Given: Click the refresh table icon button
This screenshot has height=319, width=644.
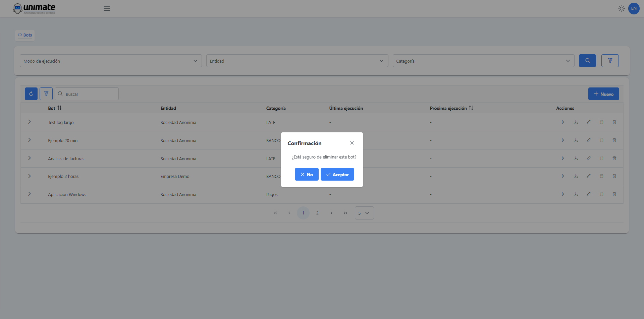Looking at the screenshot, I should [31, 94].
